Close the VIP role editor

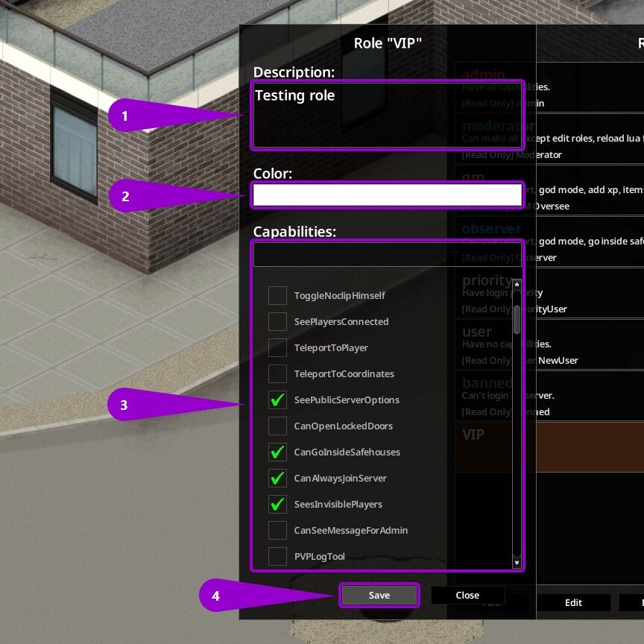467,595
